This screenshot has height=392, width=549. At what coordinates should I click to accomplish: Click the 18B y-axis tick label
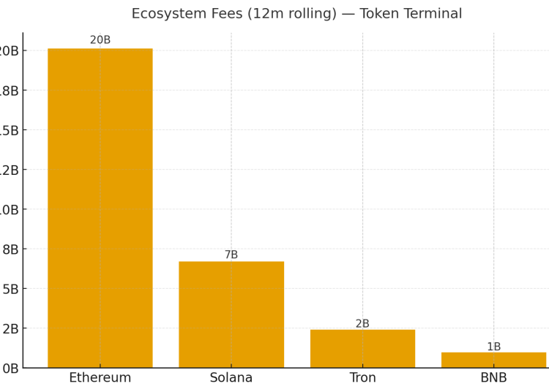[x=9, y=91]
